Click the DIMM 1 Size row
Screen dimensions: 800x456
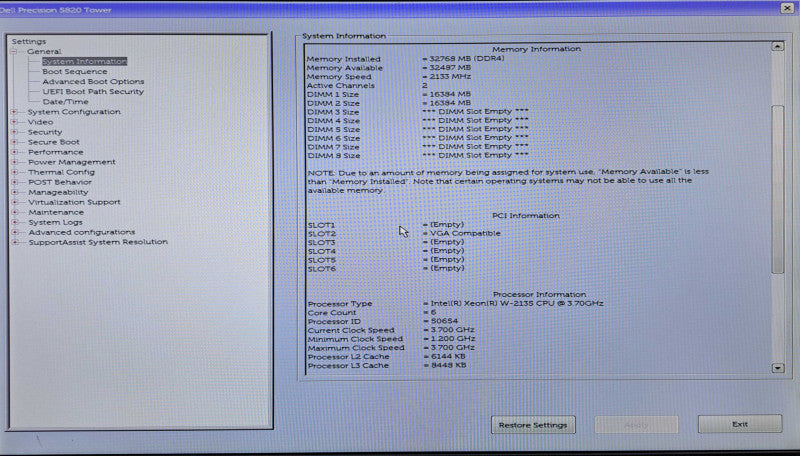coord(389,94)
